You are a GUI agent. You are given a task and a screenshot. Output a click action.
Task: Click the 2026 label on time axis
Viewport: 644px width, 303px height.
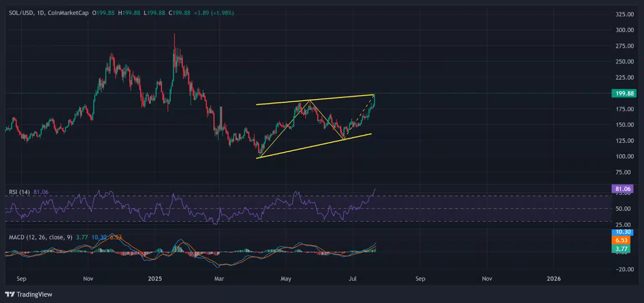(x=554, y=278)
